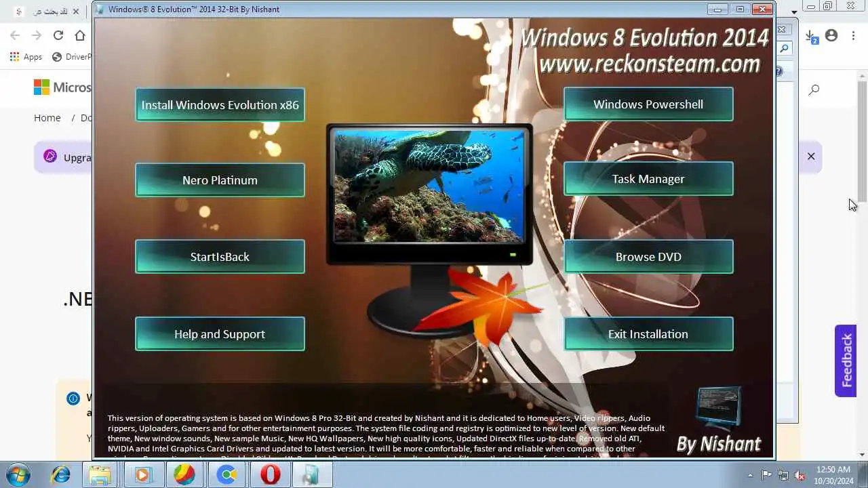
Task: Go forward in the browser
Action: (x=37, y=35)
